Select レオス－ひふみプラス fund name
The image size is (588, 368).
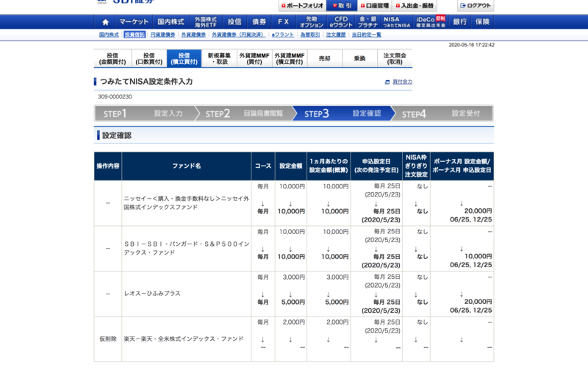(x=152, y=293)
